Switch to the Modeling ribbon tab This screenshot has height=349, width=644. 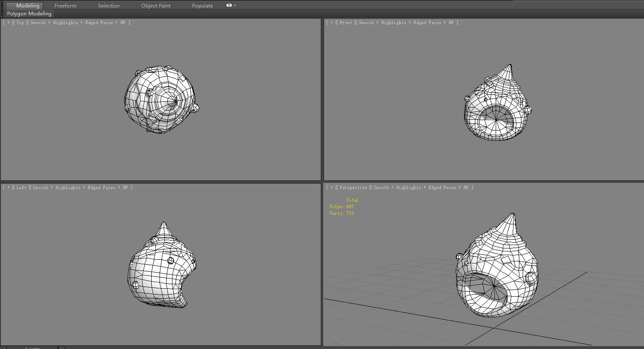27,5
